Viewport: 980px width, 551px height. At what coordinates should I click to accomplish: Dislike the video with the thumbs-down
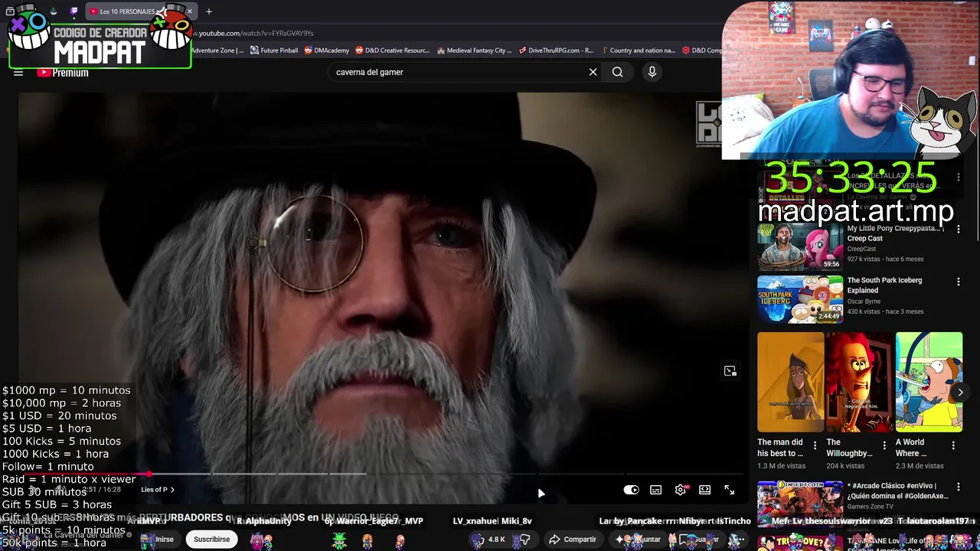[525, 540]
